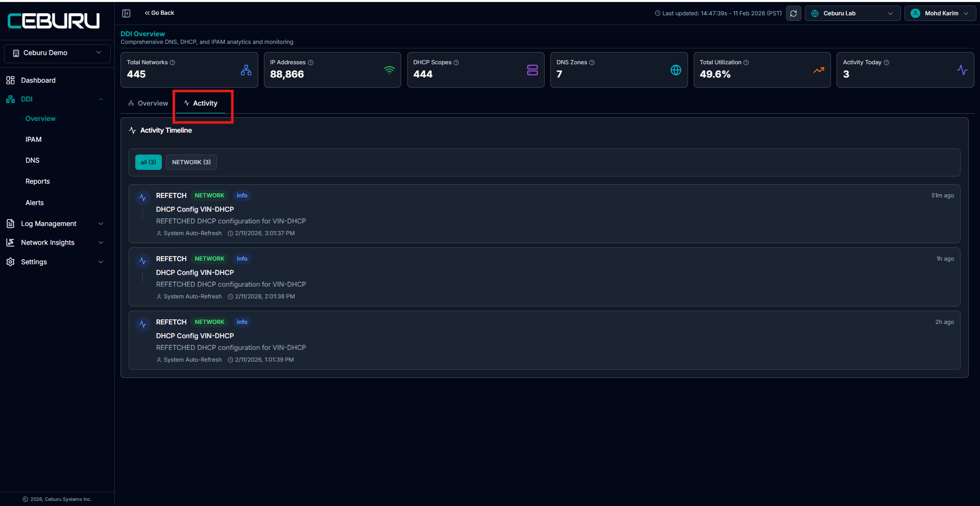Click the DHCP Scopes server icon
980x506 pixels.
(x=532, y=70)
